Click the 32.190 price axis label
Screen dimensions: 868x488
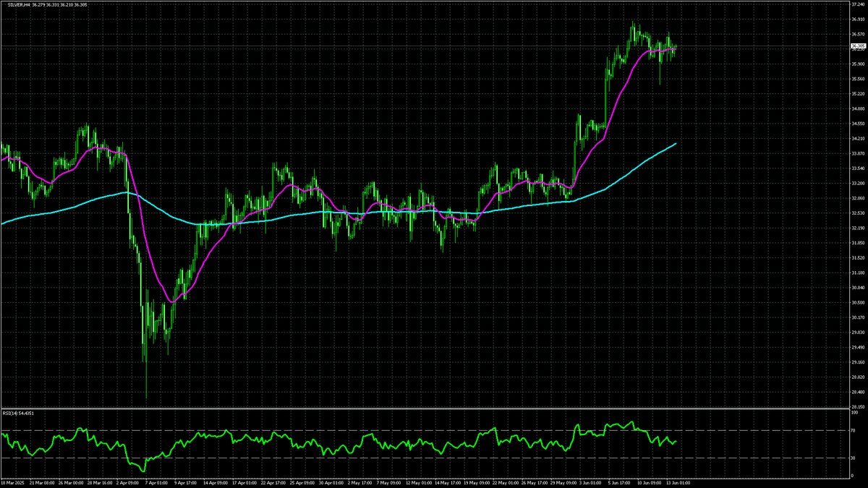click(858, 228)
